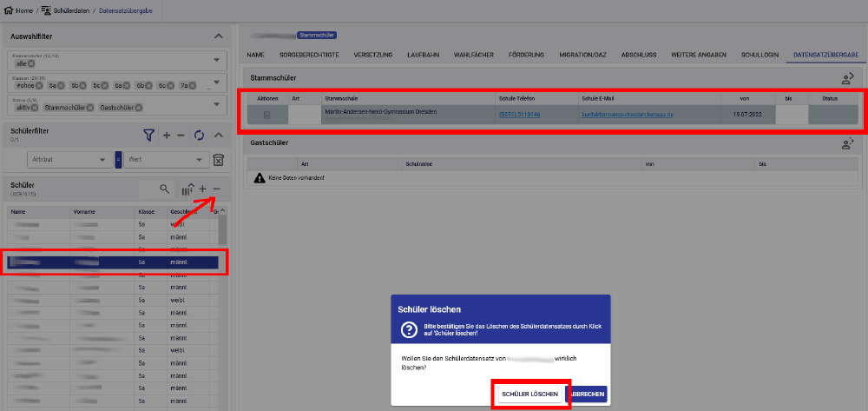Image resolution: width=868 pixels, height=411 pixels.
Task: Click the column settings icon in Schüler panel
Action: (x=187, y=189)
